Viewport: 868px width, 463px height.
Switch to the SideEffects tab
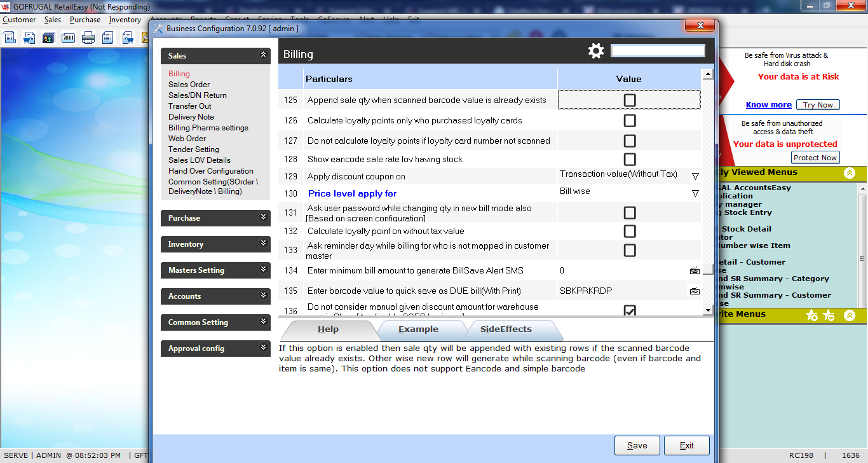(x=506, y=329)
